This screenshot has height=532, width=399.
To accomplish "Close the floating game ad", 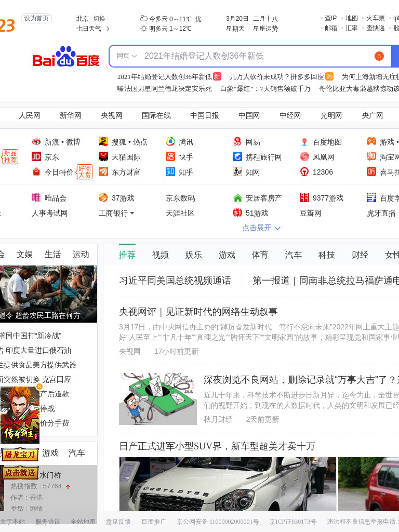I will tap(39, 387).
